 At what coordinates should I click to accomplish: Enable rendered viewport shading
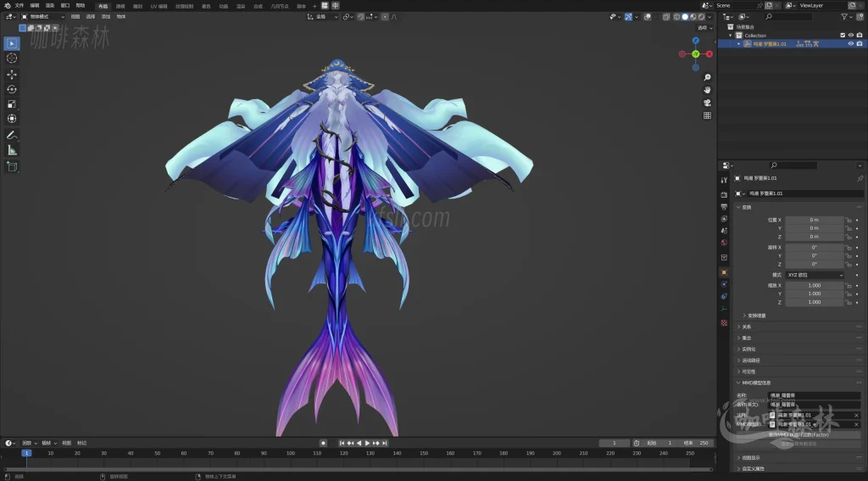(x=701, y=17)
